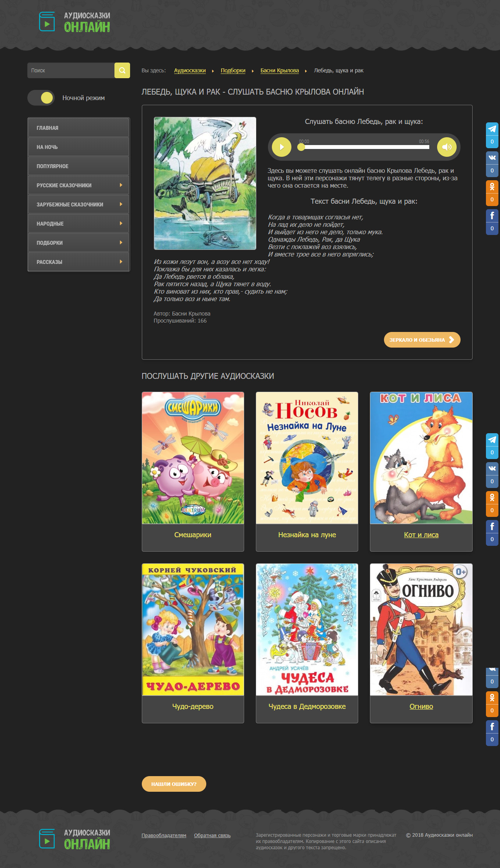The height and width of the screenshot is (868, 500).
Task: Click the Чудо-дерево title link
Action: coord(193,707)
